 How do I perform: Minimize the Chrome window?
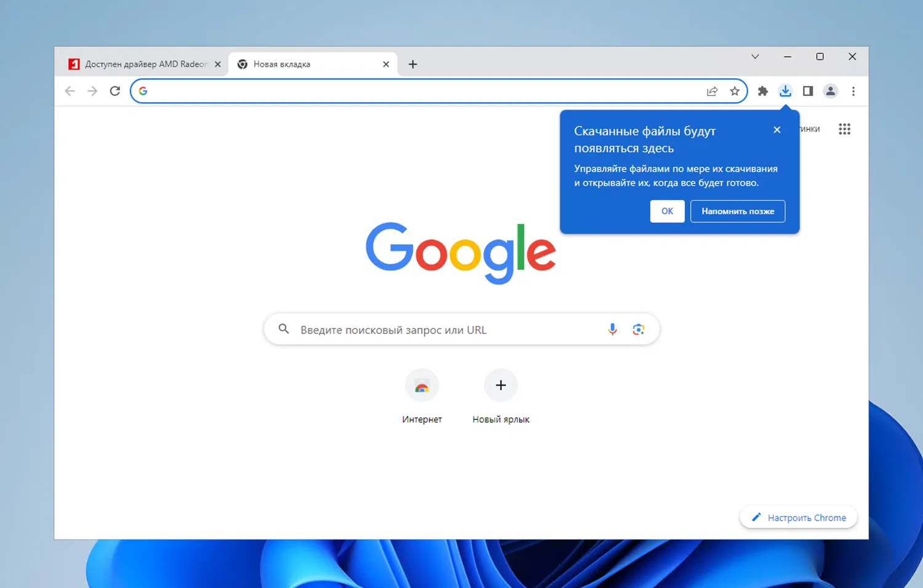(x=788, y=57)
